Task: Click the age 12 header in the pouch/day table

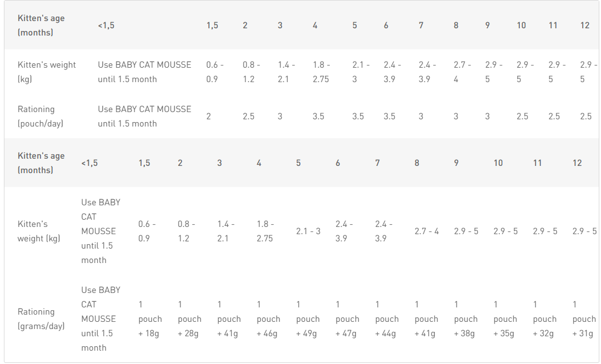Action: 585,26
